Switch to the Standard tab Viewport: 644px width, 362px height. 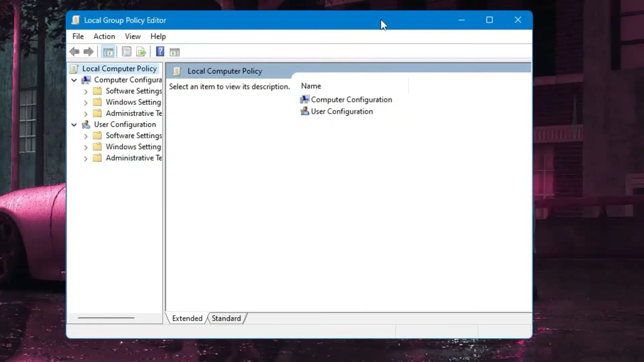[226, 318]
